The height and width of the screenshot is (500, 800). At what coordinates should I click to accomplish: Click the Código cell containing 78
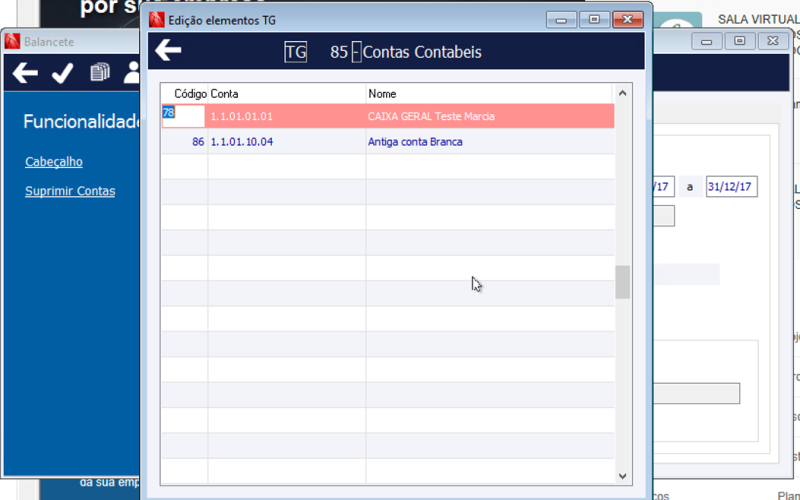click(x=184, y=116)
